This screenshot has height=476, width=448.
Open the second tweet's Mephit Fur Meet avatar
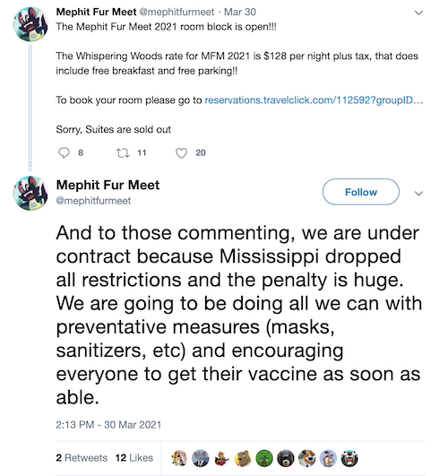pyautogui.click(x=30, y=193)
